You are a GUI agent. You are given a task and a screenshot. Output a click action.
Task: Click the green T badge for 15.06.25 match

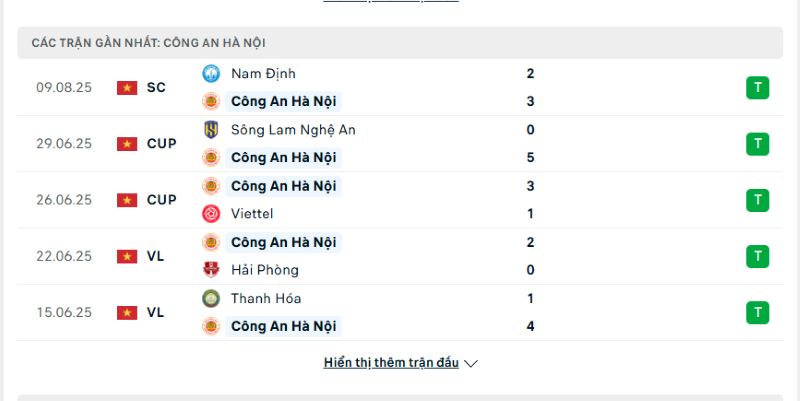[x=757, y=312]
